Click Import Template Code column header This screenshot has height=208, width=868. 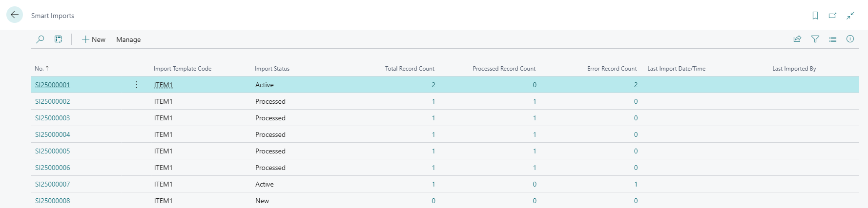(x=183, y=69)
